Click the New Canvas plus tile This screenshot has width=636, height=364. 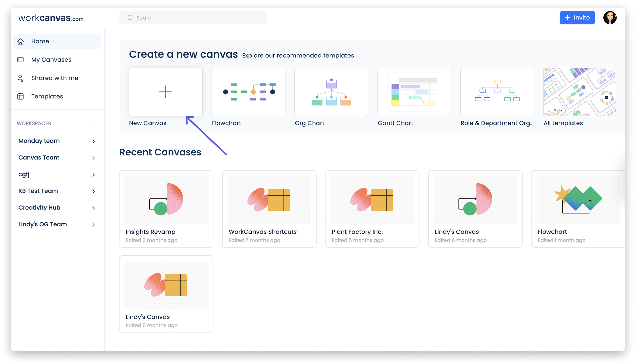click(165, 92)
